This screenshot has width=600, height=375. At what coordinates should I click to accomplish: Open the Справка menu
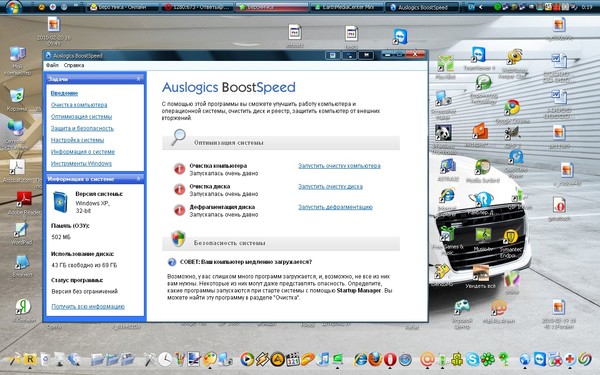click(x=74, y=65)
